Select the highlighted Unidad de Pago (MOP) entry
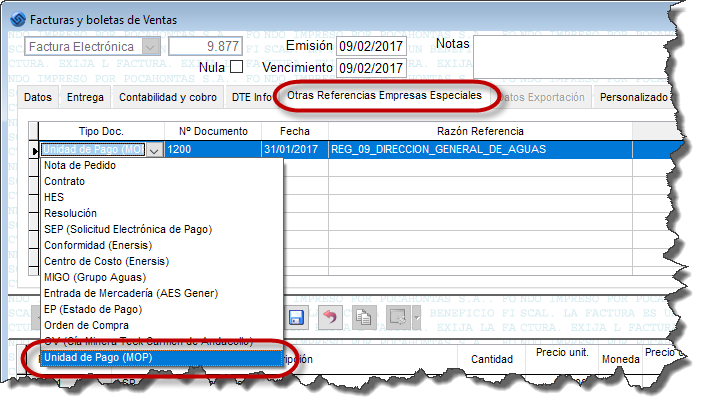 162,358
